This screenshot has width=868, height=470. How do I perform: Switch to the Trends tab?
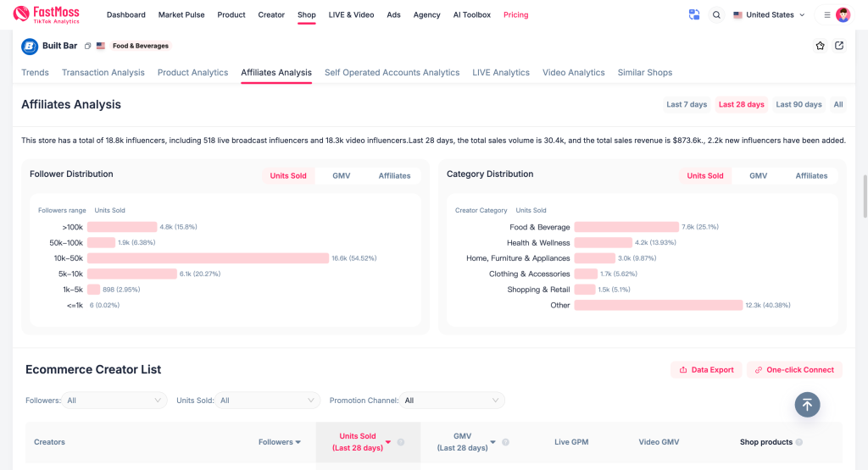35,73
